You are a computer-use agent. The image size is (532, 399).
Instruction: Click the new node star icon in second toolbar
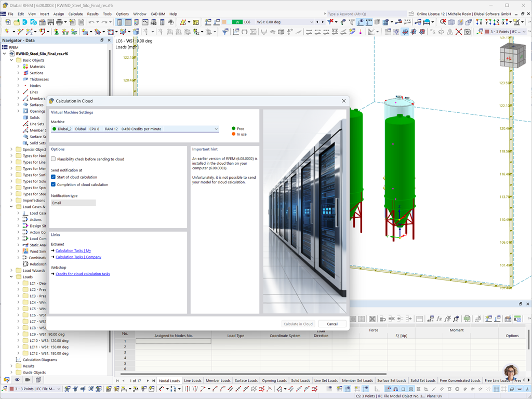[7, 32]
